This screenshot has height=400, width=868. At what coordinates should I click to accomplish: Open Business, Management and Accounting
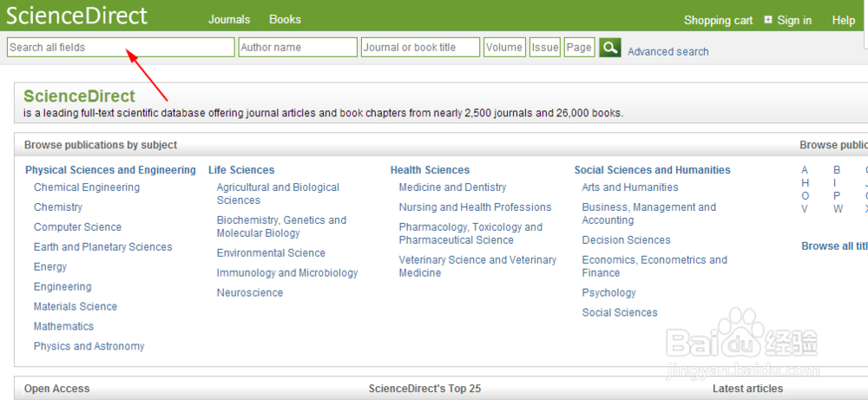point(648,213)
